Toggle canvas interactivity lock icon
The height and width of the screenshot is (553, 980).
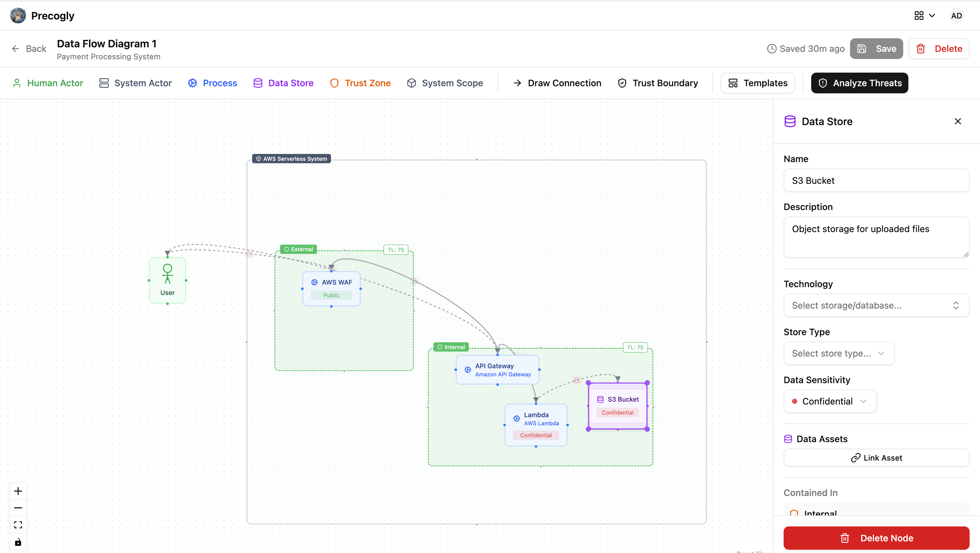pyautogui.click(x=18, y=542)
